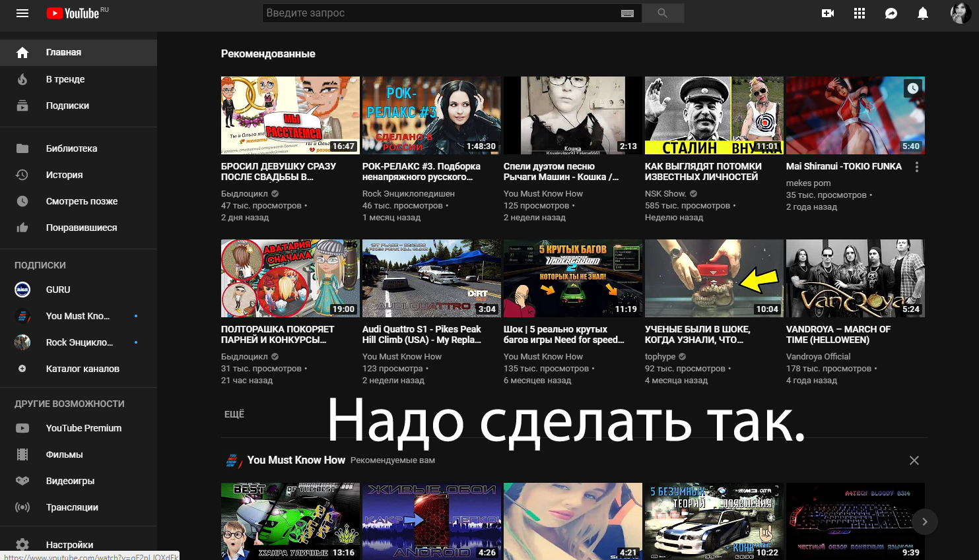
Task: Open Библиотека in the sidebar
Action: point(79,148)
